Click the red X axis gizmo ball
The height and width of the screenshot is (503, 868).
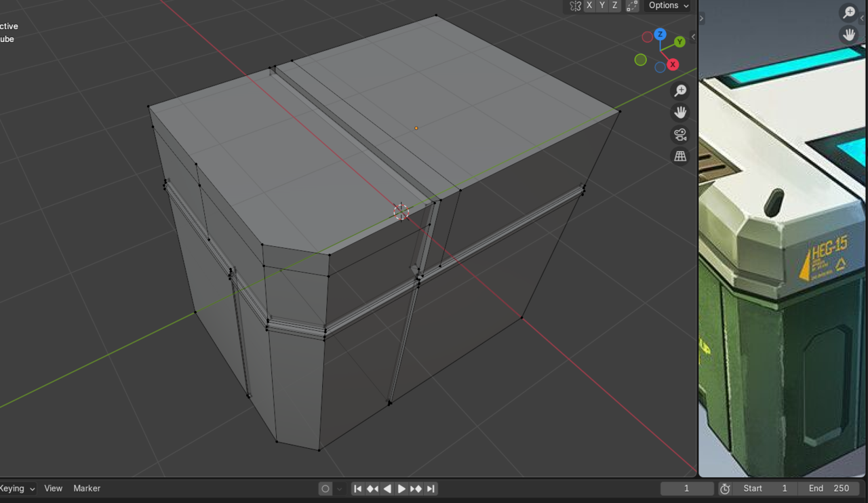point(673,64)
